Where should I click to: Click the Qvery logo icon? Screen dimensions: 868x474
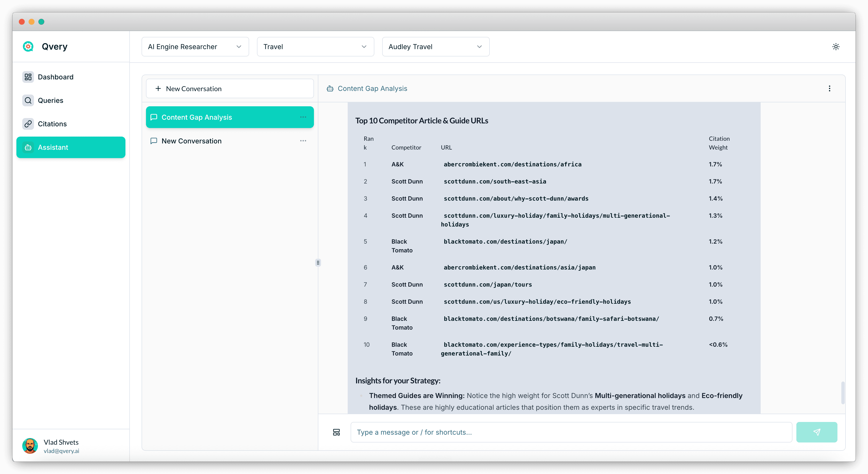[x=28, y=46]
